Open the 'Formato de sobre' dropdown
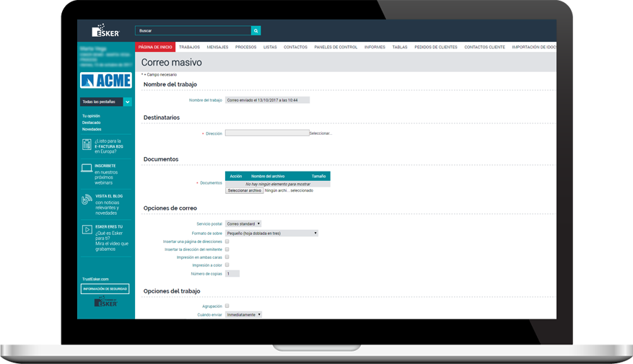This screenshot has height=364, width=633. coord(271,234)
